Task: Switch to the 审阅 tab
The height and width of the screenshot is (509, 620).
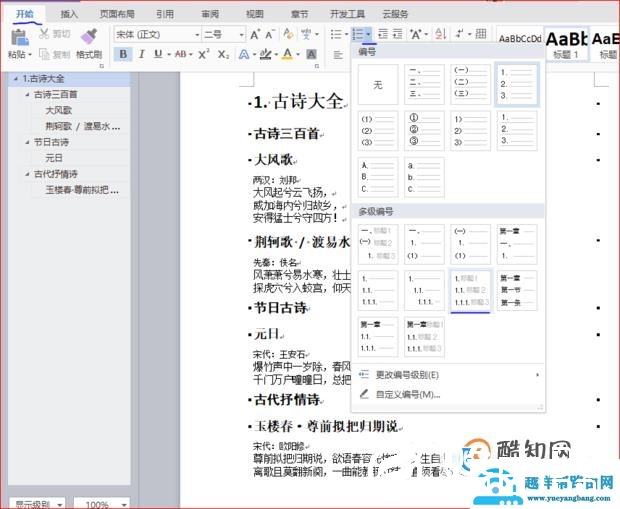Action: 210,14
